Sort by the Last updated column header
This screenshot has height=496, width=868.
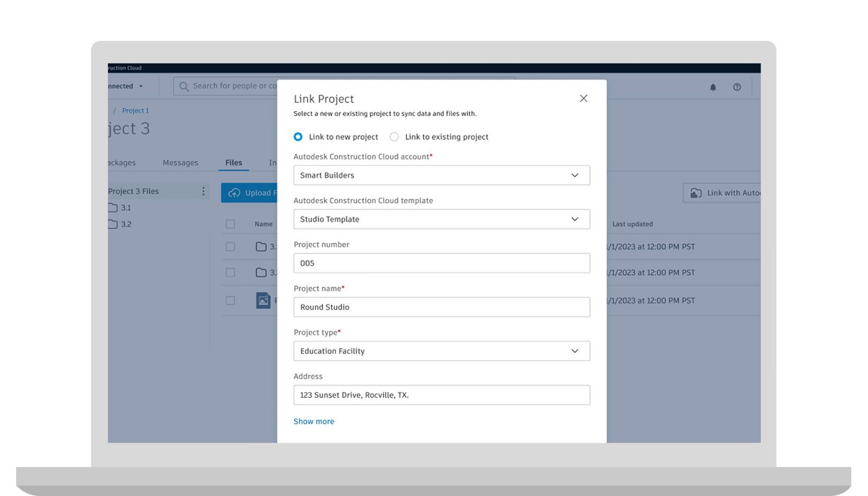tap(632, 224)
